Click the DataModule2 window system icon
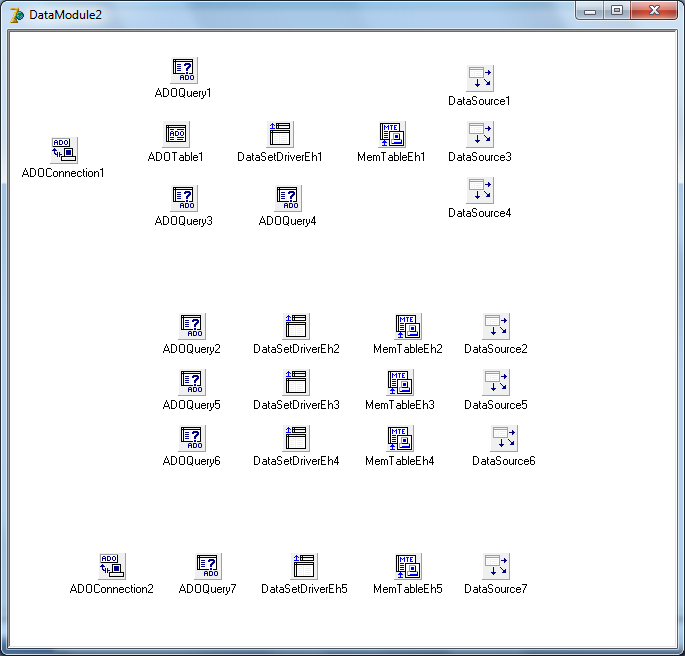685x656 pixels. (17, 15)
